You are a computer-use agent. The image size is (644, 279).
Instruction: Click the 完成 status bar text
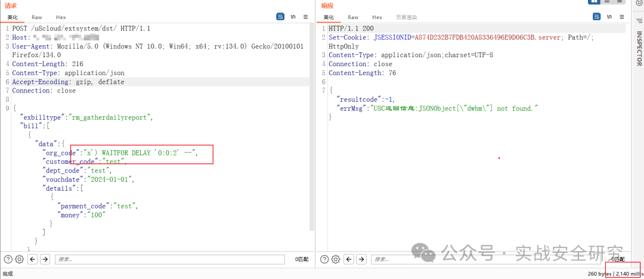click(x=8, y=273)
